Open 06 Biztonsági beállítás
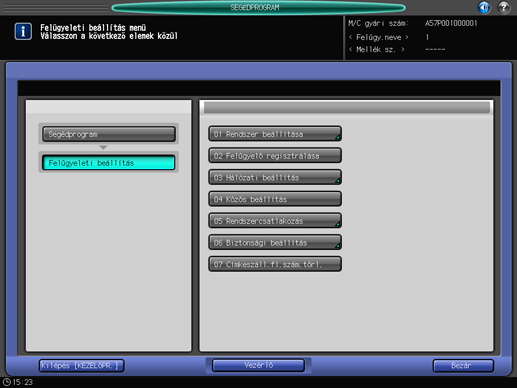 point(275,242)
